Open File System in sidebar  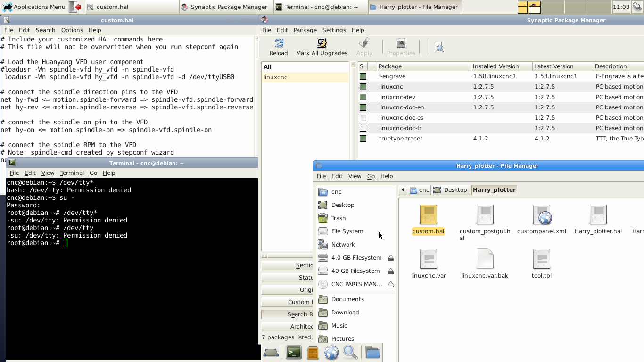(x=355, y=231)
